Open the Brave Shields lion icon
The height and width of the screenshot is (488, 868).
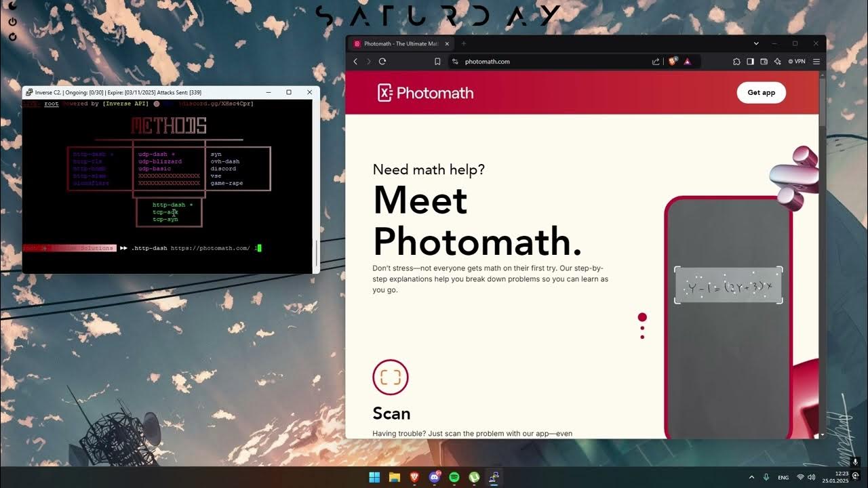tap(673, 62)
